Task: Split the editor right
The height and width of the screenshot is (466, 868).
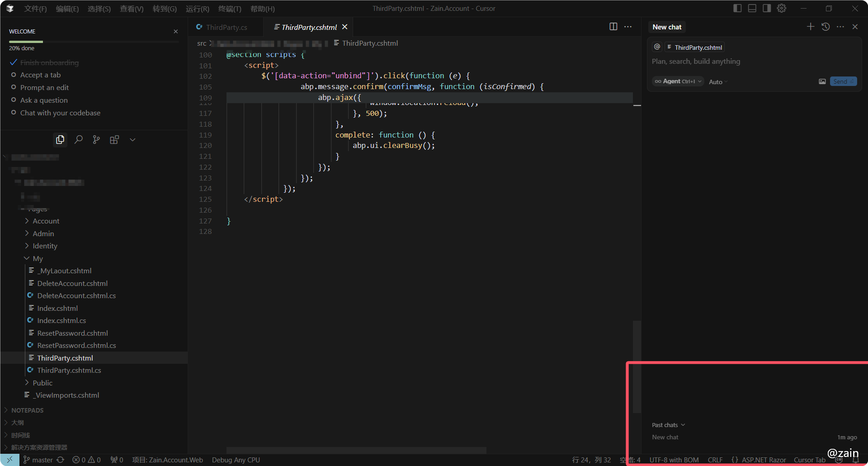Action: pos(613,27)
